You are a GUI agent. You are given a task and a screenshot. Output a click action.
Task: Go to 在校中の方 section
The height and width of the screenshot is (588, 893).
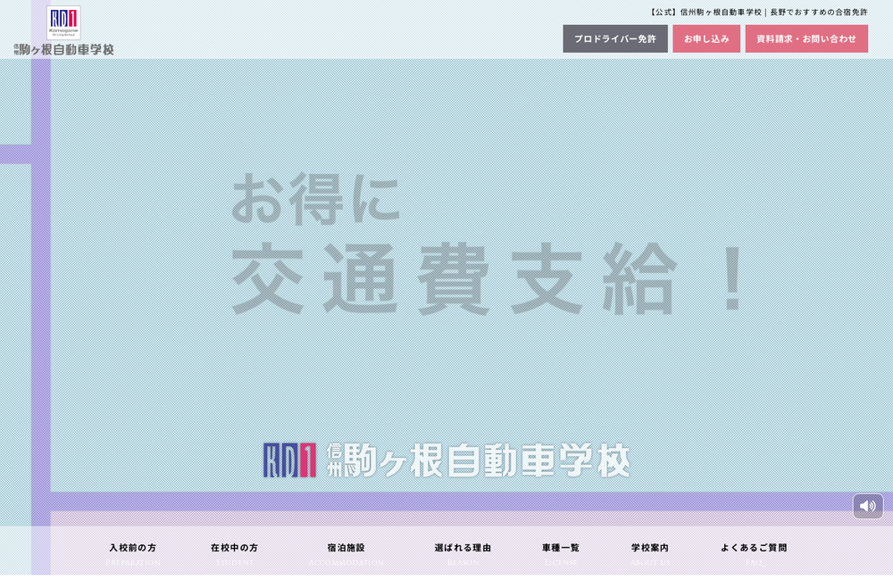pos(234,553)
